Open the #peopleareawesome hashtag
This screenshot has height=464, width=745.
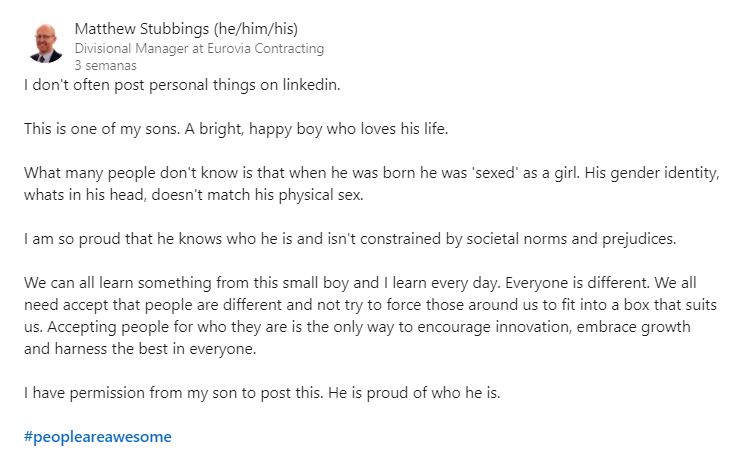click(98, 437)
